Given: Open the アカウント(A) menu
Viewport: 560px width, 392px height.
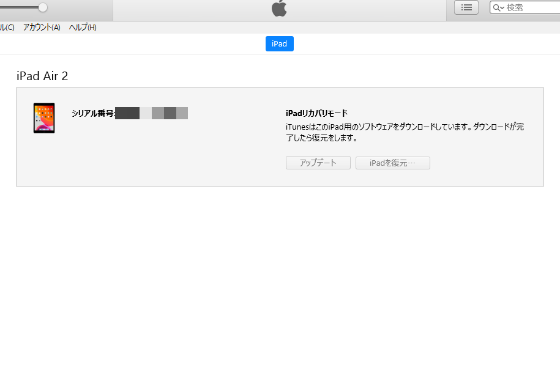Looking at the screenshot, I should (x=42, y=28).
